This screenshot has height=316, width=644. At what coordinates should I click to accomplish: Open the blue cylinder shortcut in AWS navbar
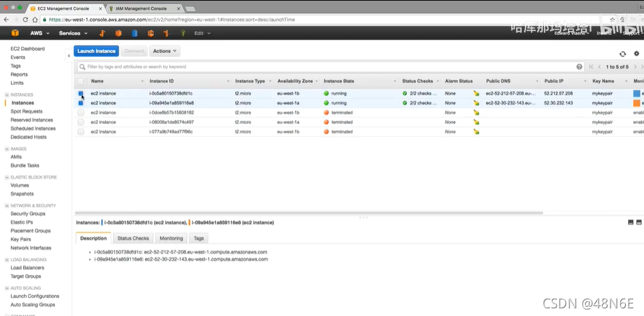(x=135, y=33)
